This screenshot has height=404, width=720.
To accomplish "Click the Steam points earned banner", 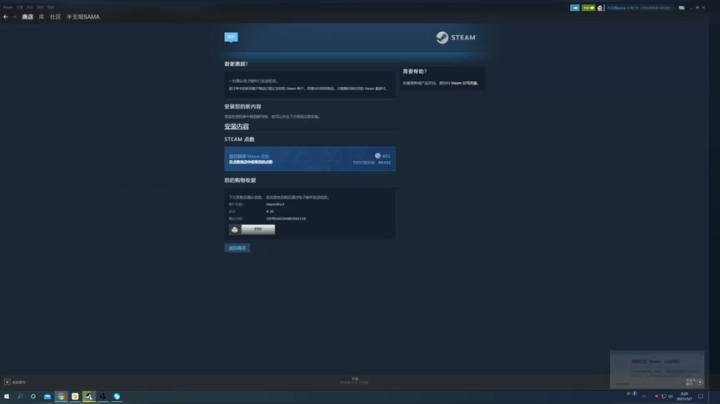I will click(310, 159).
